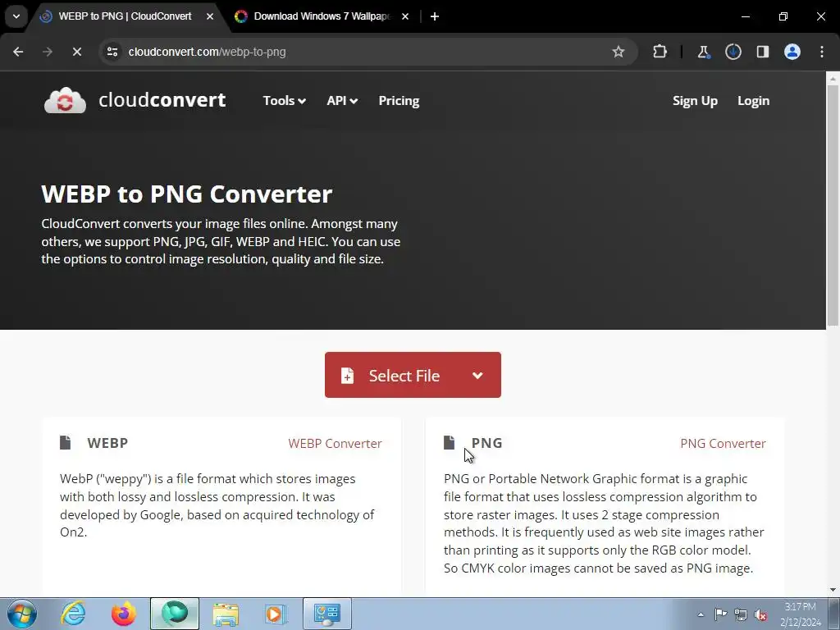Click Sign Up link

[x=695, y=101]
